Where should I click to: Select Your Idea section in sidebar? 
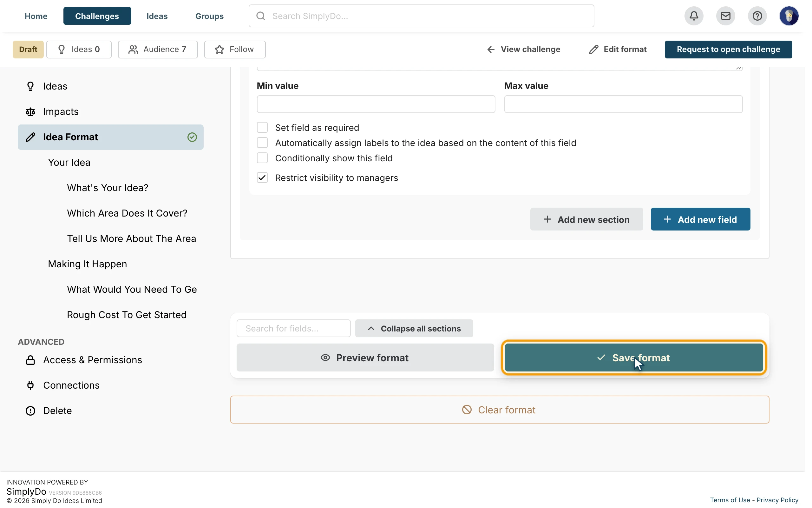(69, 162)
